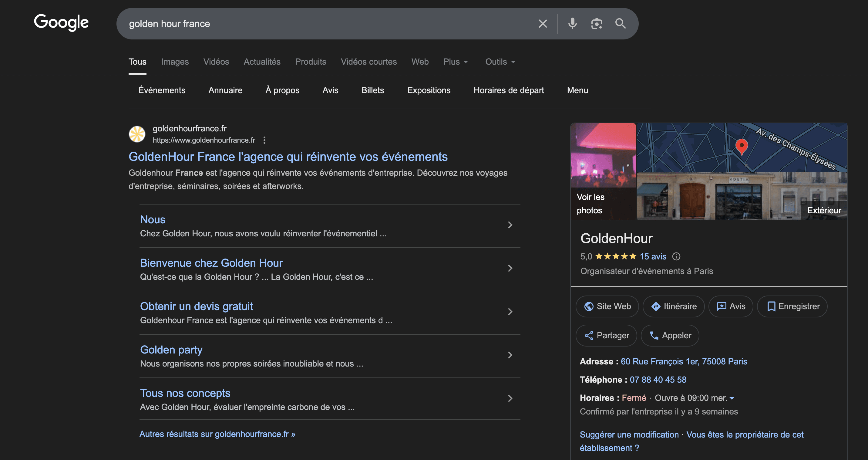The width and height of the screenshot is (868, 460).
Task: Get directions with the Itinéraire button
Action: 673,306
